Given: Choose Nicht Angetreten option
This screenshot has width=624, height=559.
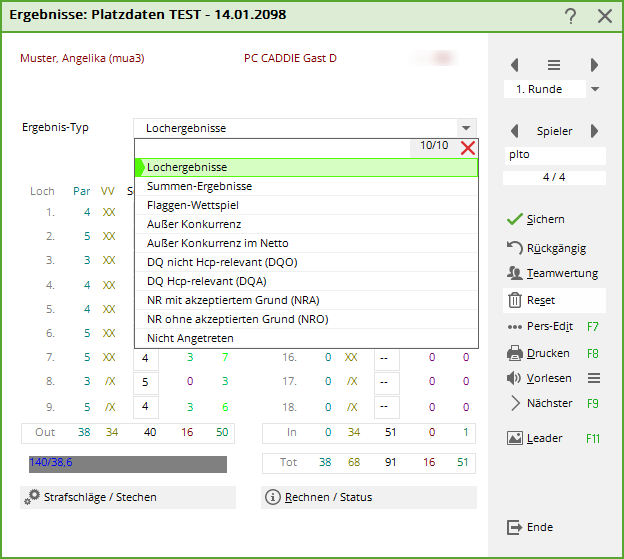Looking at the screenshot, I should 188,338.
